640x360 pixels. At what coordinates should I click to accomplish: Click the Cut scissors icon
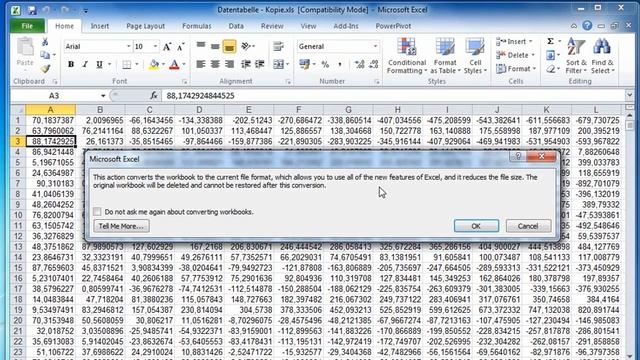coord(45,42)
